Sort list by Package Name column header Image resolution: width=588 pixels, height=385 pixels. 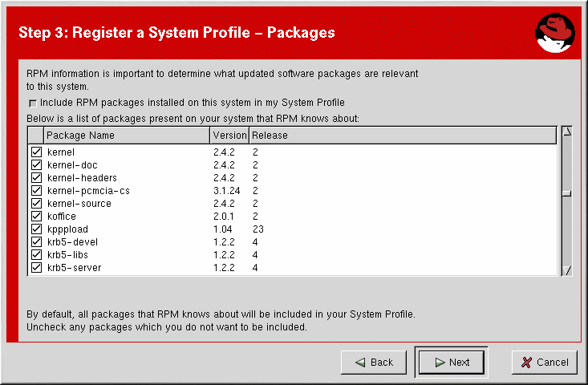[127, 136]
